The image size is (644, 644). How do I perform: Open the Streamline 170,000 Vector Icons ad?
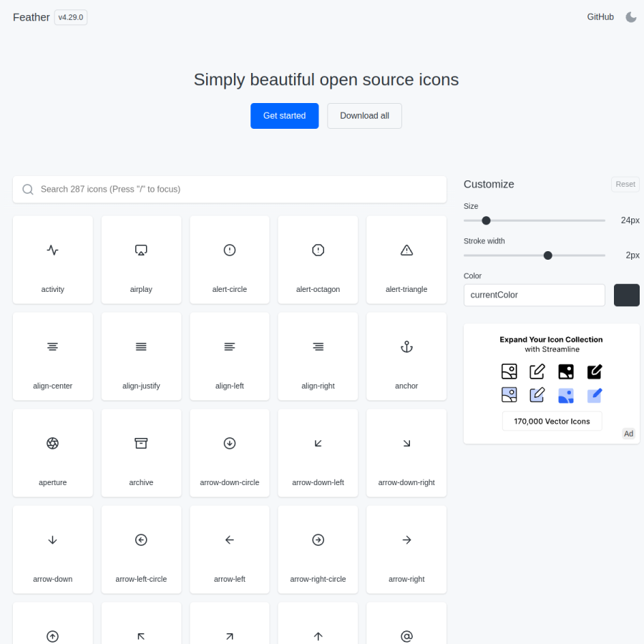pos(552,384)
